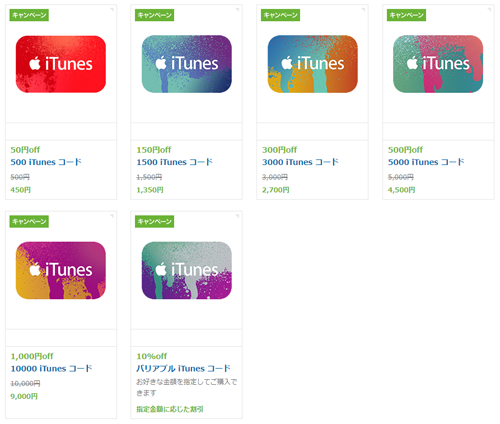Click the 500円off discount text

pos(405,150)
